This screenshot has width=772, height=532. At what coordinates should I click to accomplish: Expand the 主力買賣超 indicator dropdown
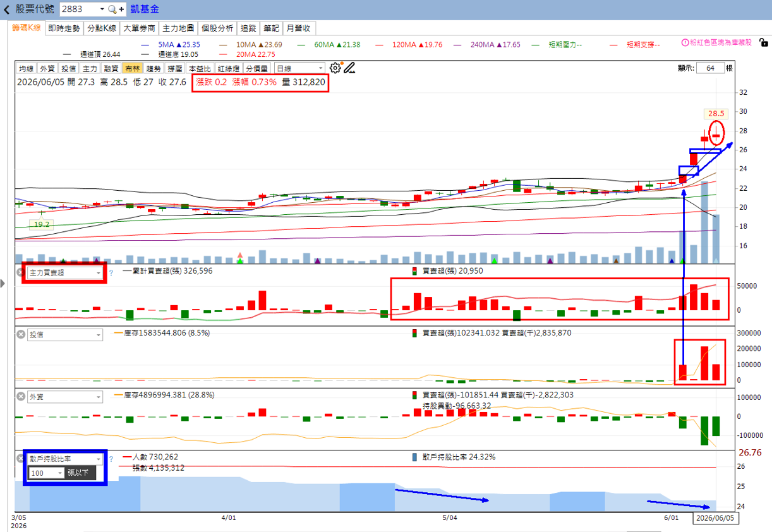(x=64, y=273)
